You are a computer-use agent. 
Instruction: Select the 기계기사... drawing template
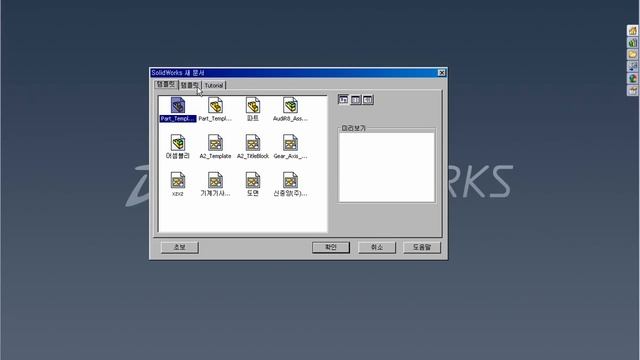[215, 184]
